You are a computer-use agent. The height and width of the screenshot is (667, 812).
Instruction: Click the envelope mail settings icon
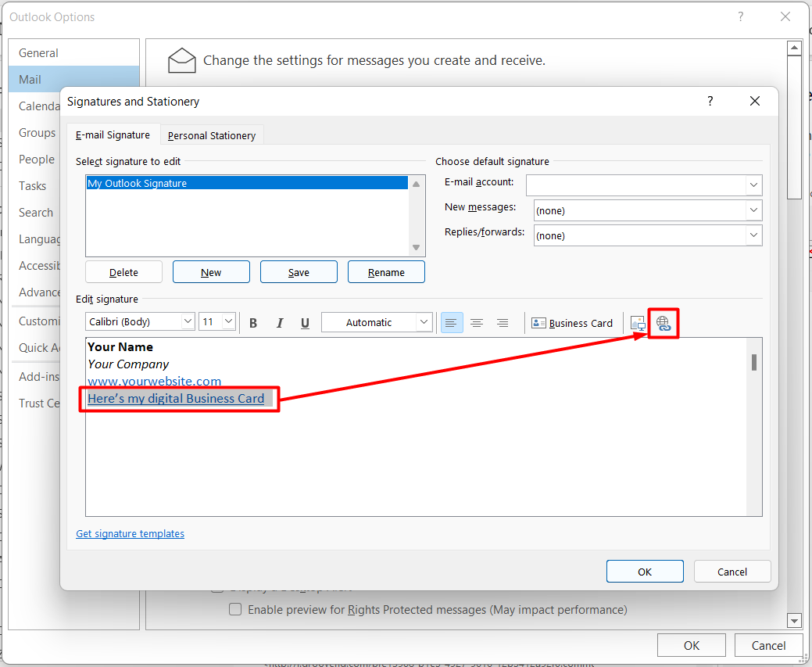[182, 60]
